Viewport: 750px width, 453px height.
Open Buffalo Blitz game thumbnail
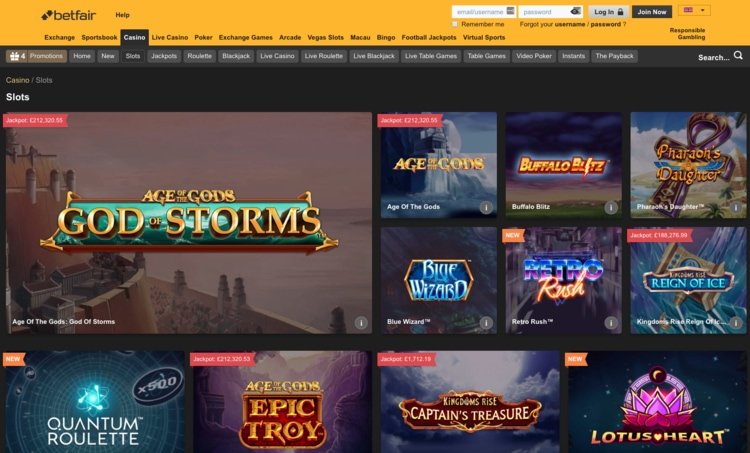click(x=563, y=165)
